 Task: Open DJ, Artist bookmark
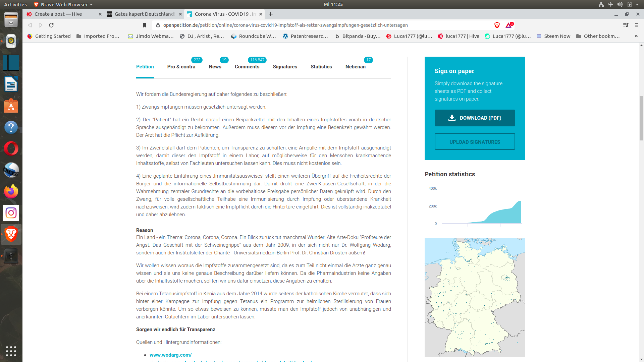(202, 36)
